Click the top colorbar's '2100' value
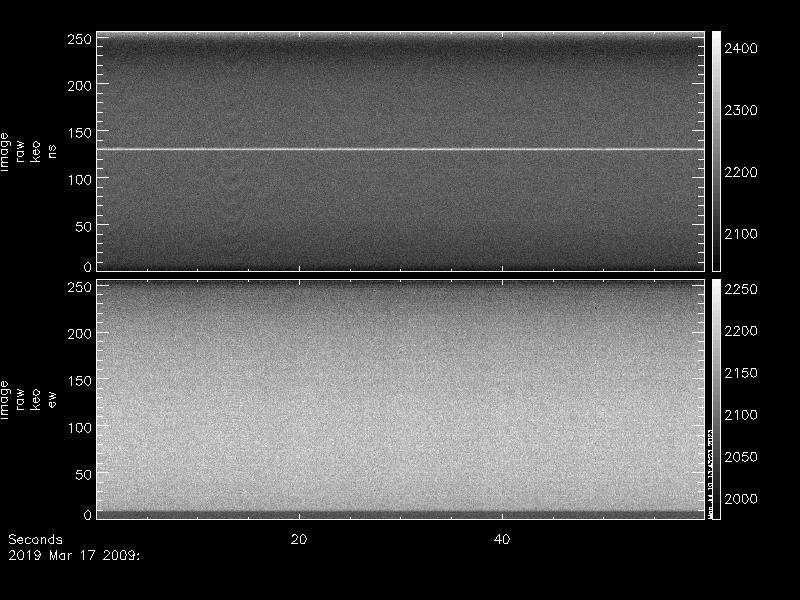The image size is (800, 600). 741,234
